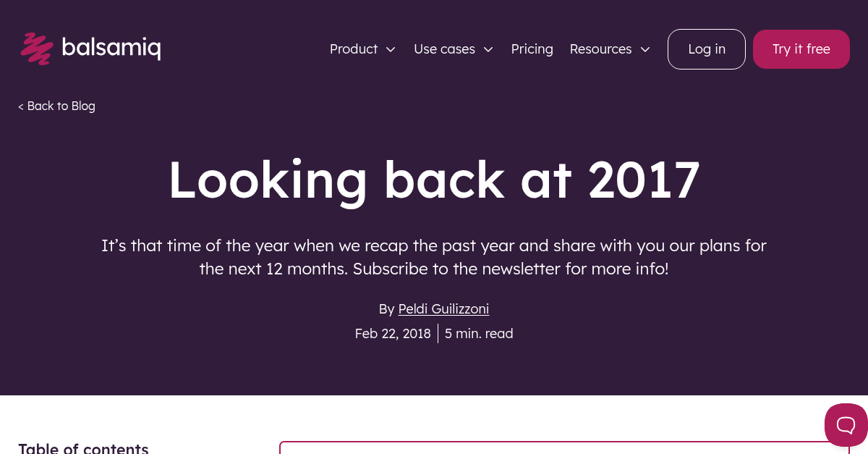This screenshot has width=868, height=454.
Task: Click the Log in button
Action: coord(707,49)
